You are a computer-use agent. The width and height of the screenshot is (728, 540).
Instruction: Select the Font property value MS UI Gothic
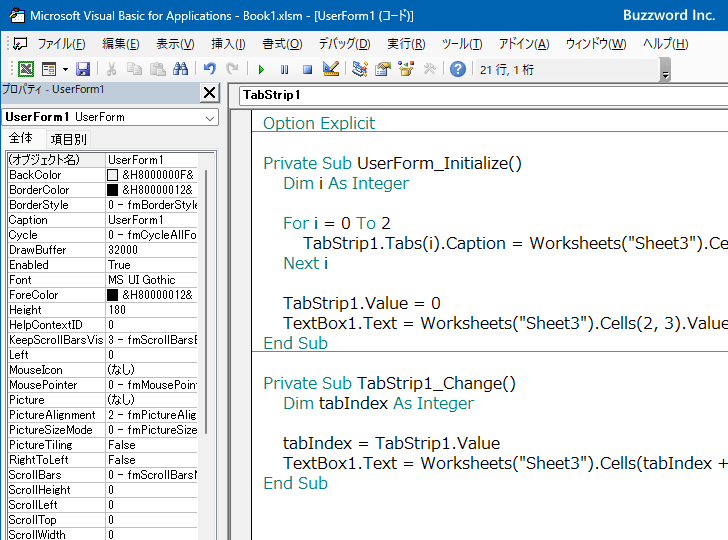(151, 280)
